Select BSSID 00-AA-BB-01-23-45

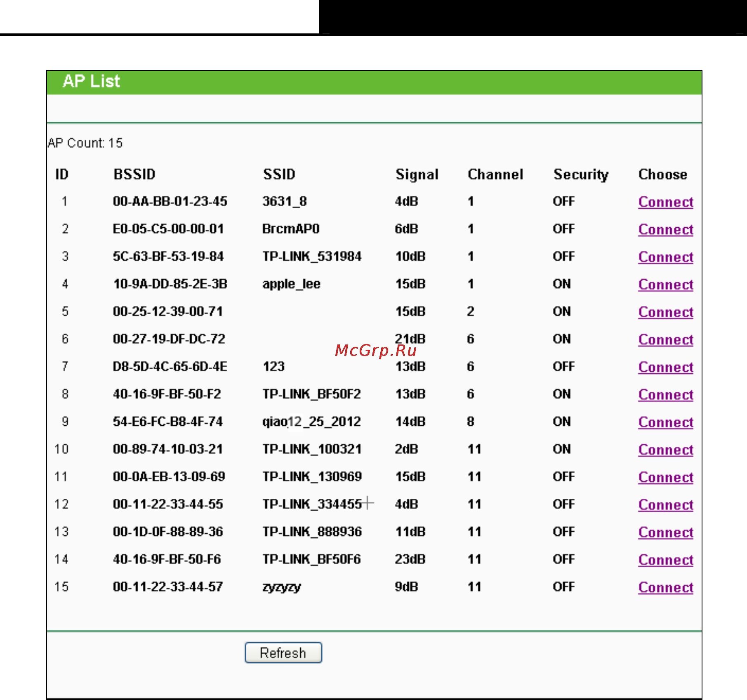(170, 201)
